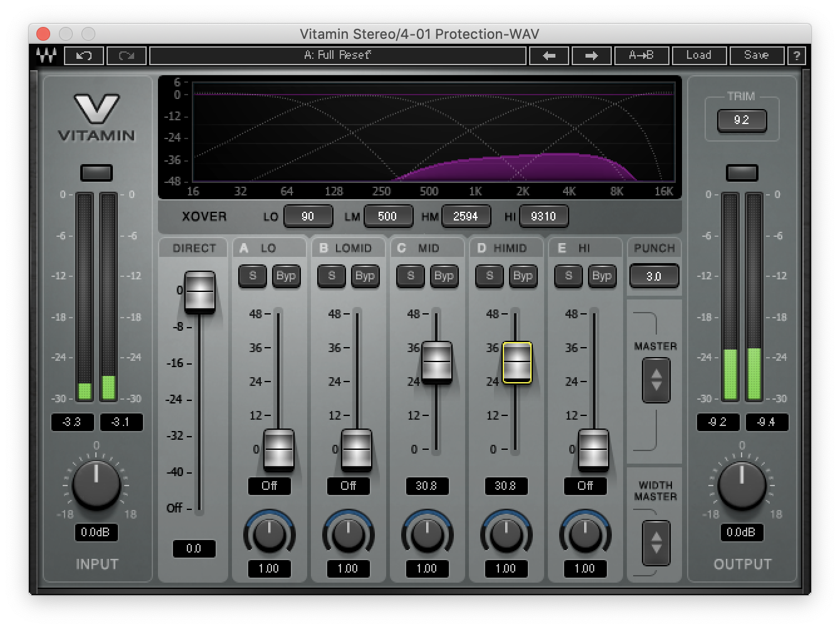The height and width of the screenshot is (629, 840).
Task: Click the D HIMID width knob
Action: 507,534
